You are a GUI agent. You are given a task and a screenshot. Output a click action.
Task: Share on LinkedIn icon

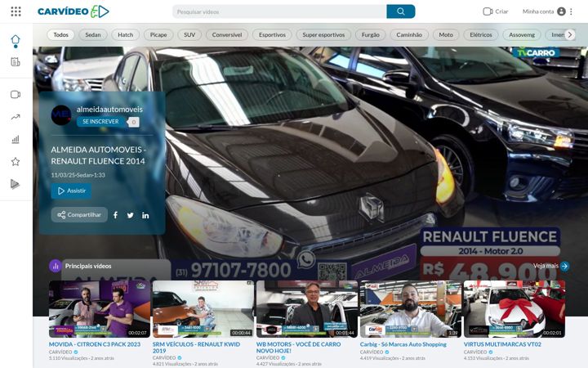145,216
